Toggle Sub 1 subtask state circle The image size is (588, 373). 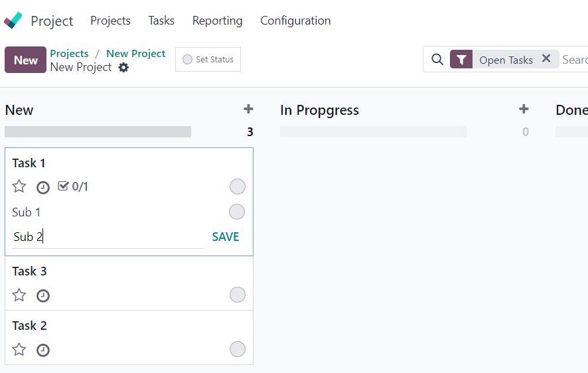[x=237, y=212]
